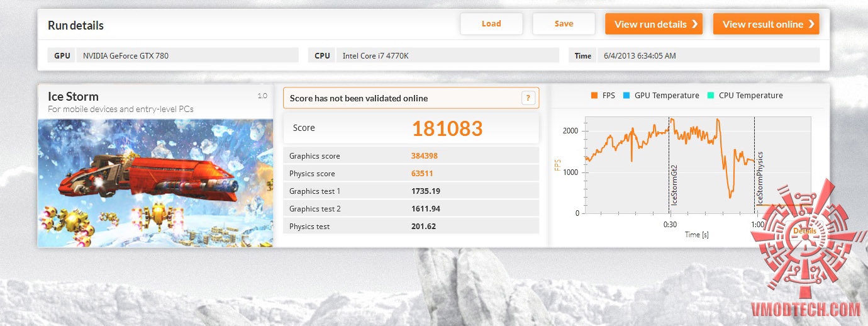Click the Graphics test 1 value 1735.19
The height and width of the screenshot is (326, 868).
pos(425,191)
